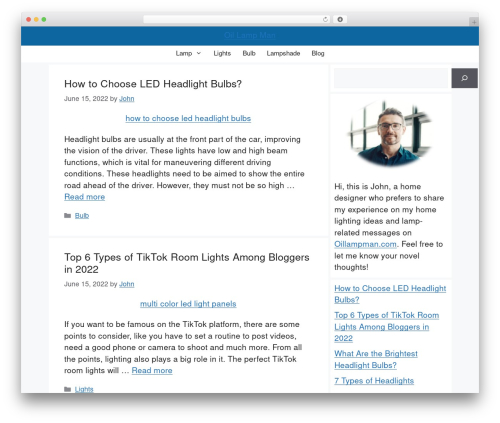Open the Lights navigation menu item
The height and width of the screenshot is (423, 500).
(x=222, y=53)
